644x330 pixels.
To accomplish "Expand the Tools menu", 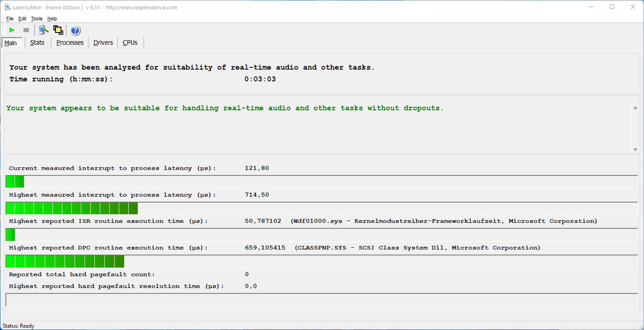I will [37, 19].
